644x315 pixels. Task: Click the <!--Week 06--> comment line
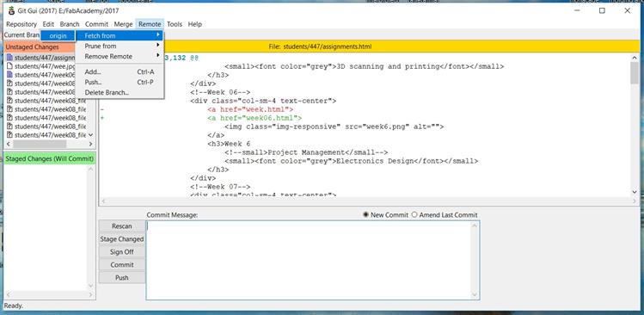[x=220, y=92]
